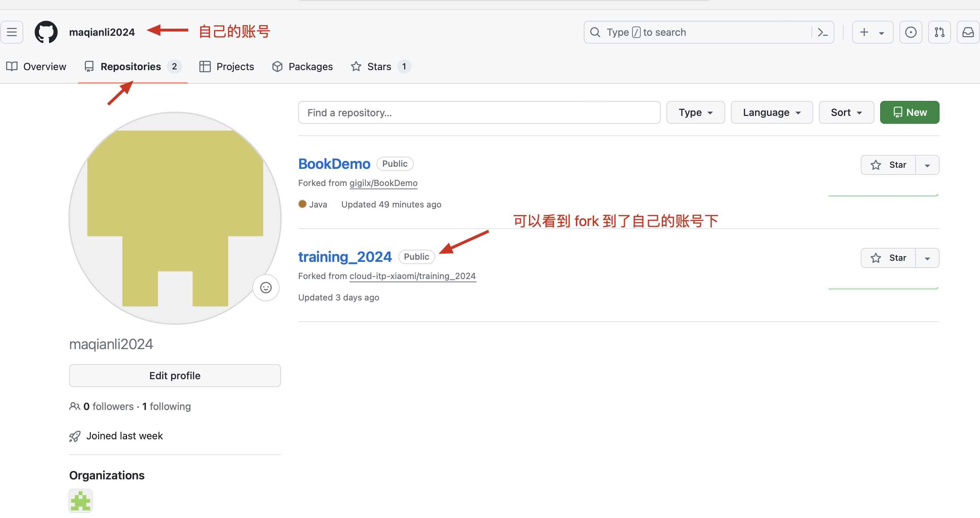
Task: Open the Issues icon in header
Action: [x=910, y=32]
